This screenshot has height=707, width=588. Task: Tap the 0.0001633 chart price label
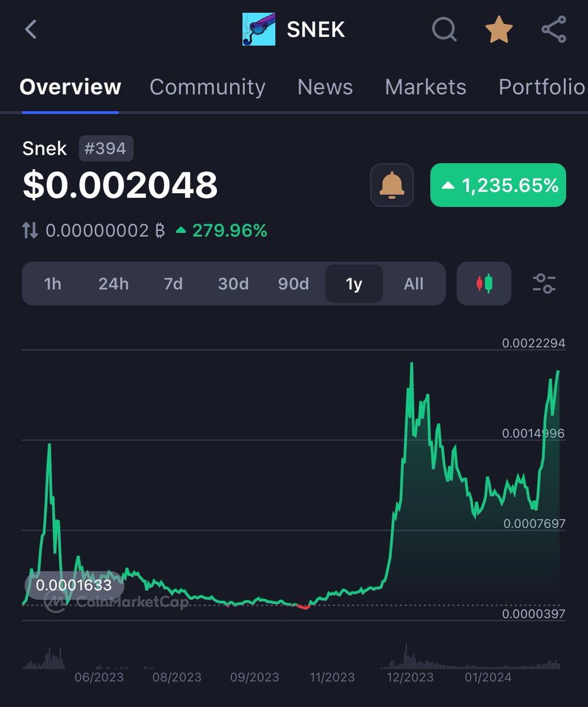click(74, 585)
